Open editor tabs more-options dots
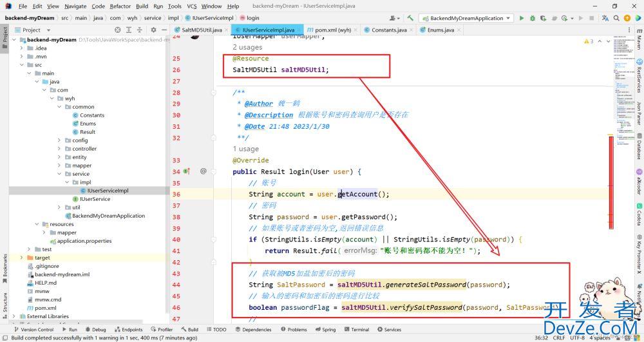The width and height of the screenshot is (644, 342). click(x=629, y=30)
